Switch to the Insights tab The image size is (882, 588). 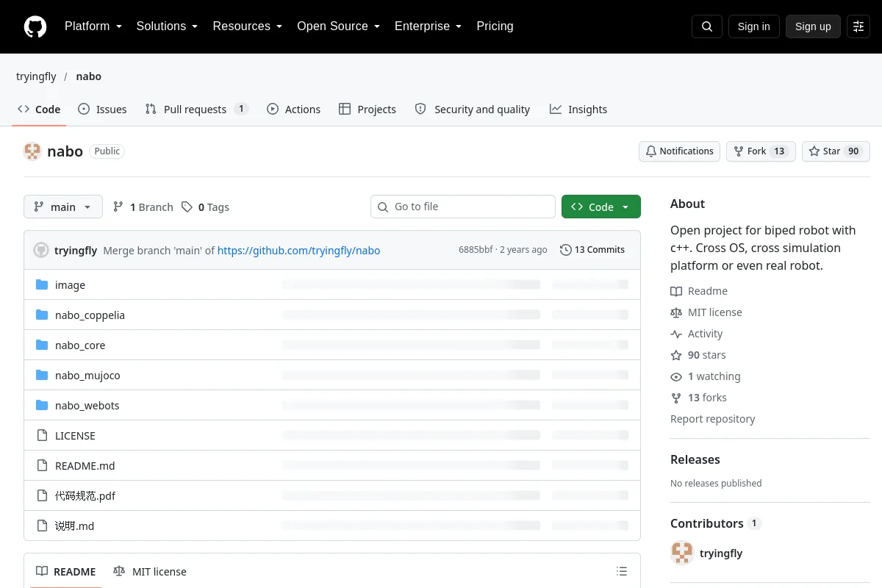[578, 109]
